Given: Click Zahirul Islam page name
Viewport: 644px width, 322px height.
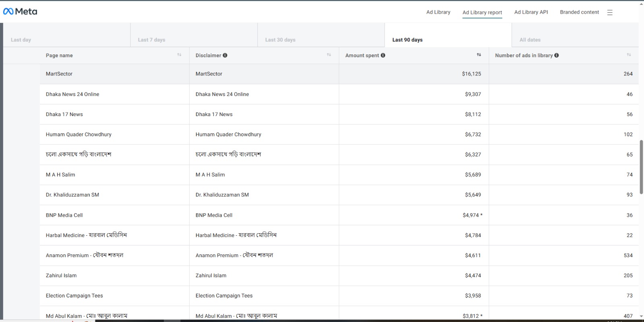Looking at the screenshot, I should tap(61, 276).
